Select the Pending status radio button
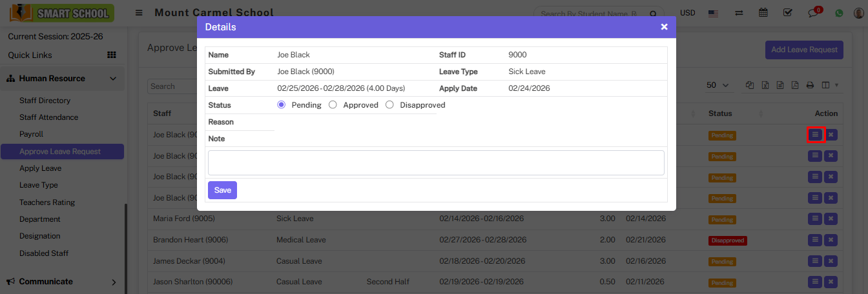 tap(282, 105)
